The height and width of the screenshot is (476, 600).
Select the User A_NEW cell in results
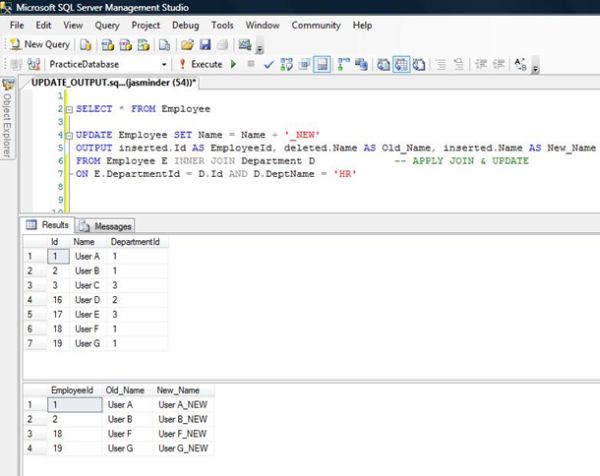(181, 404)
